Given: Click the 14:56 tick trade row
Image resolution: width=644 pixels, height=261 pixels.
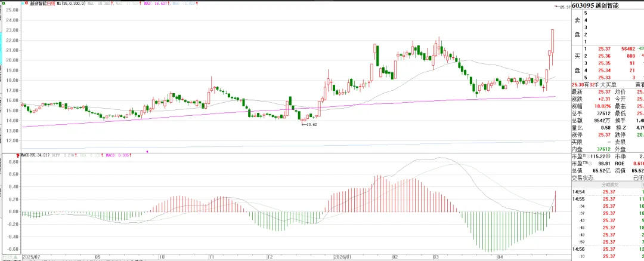Looking at the screenshot, I should (608, 249).
